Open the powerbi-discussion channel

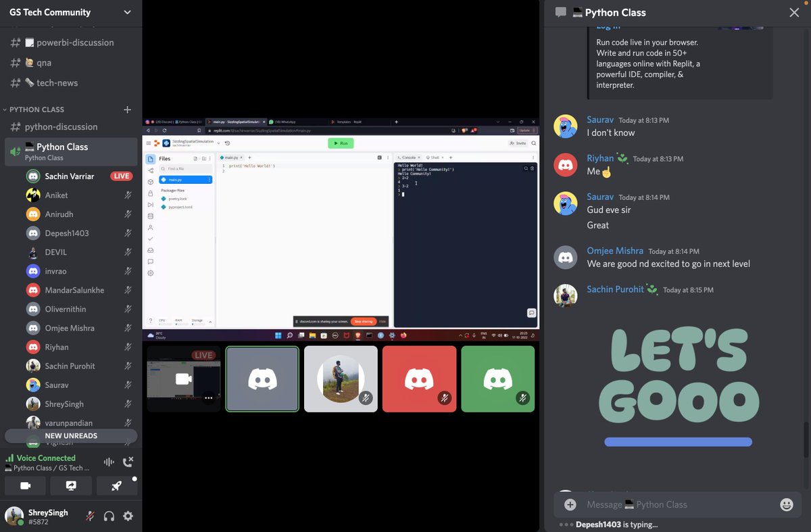click(x=71, y=43)
